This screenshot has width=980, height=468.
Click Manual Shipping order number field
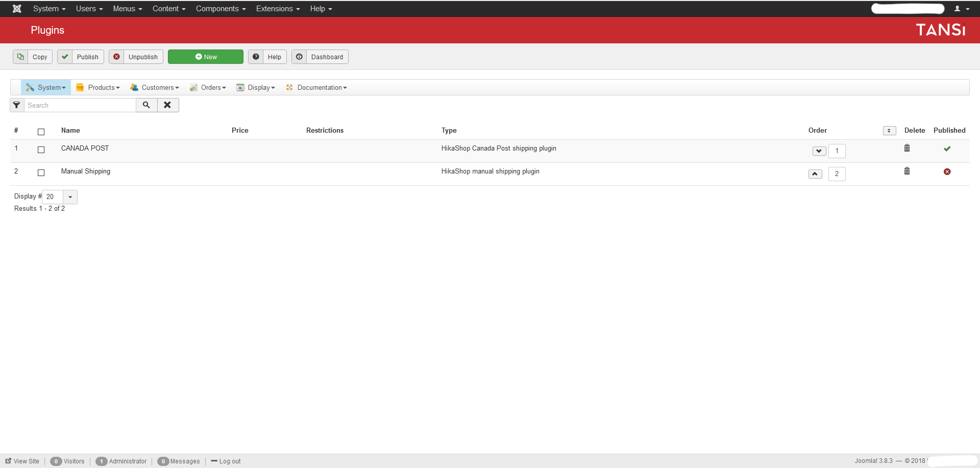coord(837,174)
